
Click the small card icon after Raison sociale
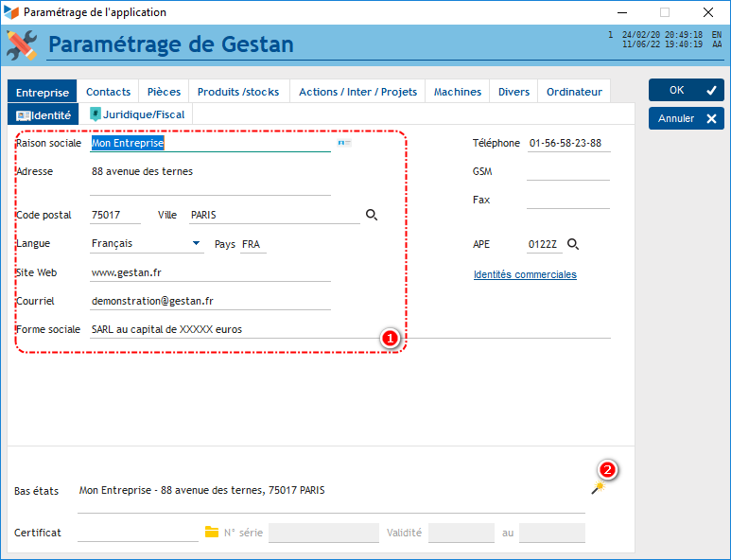click(x=344, y=143)
